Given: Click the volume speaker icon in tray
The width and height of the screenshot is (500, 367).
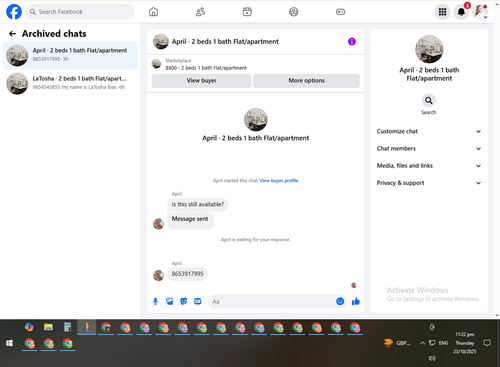Looking at the screenshot, I should (x=432, y=358).
